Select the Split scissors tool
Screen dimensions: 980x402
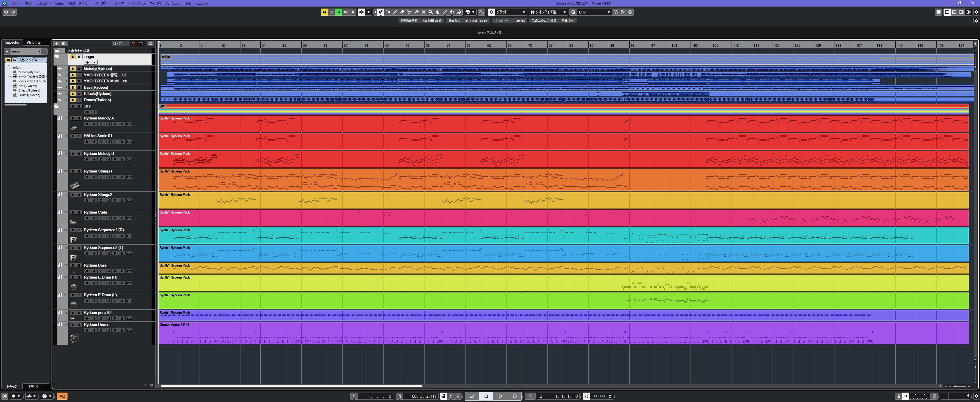[x=409, y=12]
